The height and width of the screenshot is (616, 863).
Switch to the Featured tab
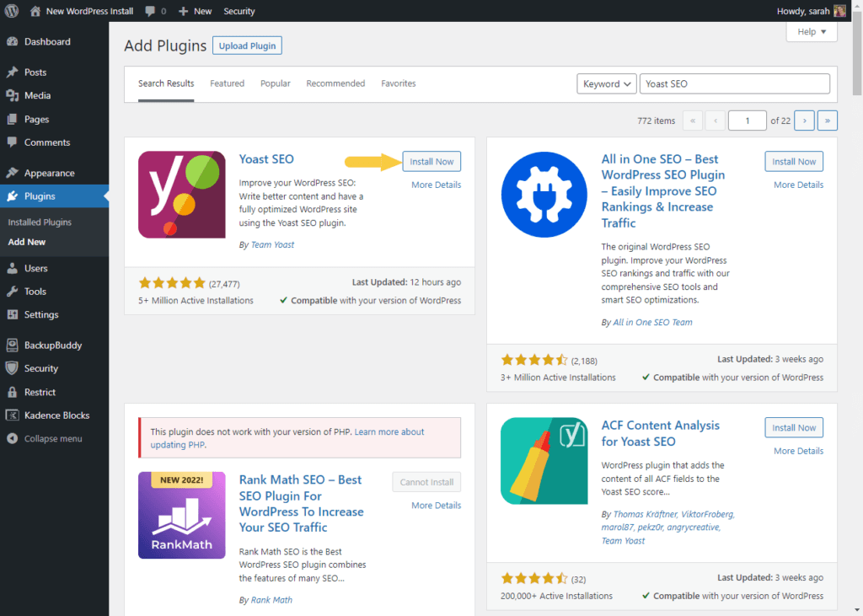[x=227, y=83]
